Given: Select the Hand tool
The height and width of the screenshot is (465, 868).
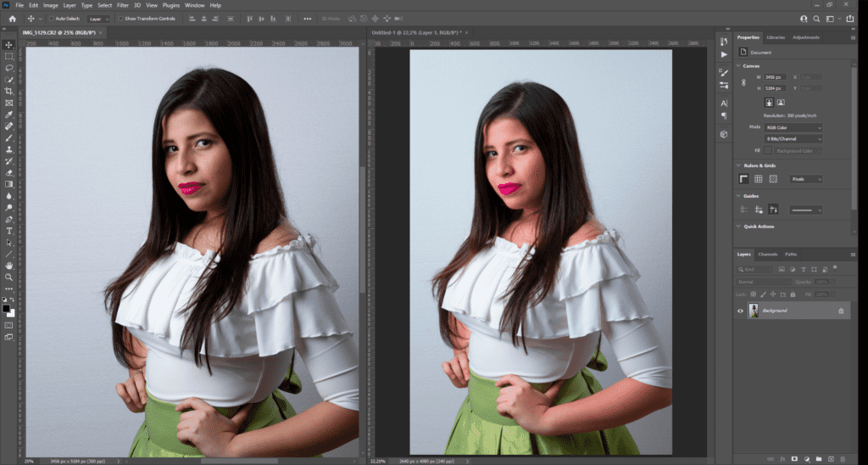Looking at the screenshot, I should pos(9,265).
